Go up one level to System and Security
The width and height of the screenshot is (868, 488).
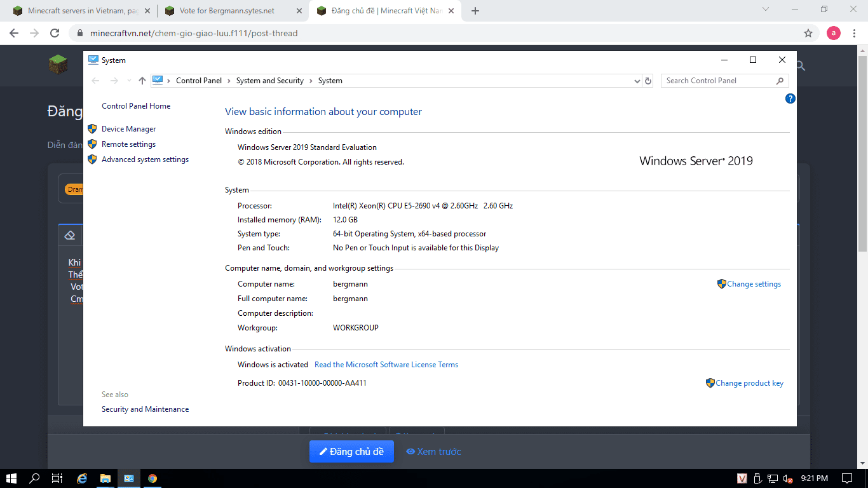point(142,81)
